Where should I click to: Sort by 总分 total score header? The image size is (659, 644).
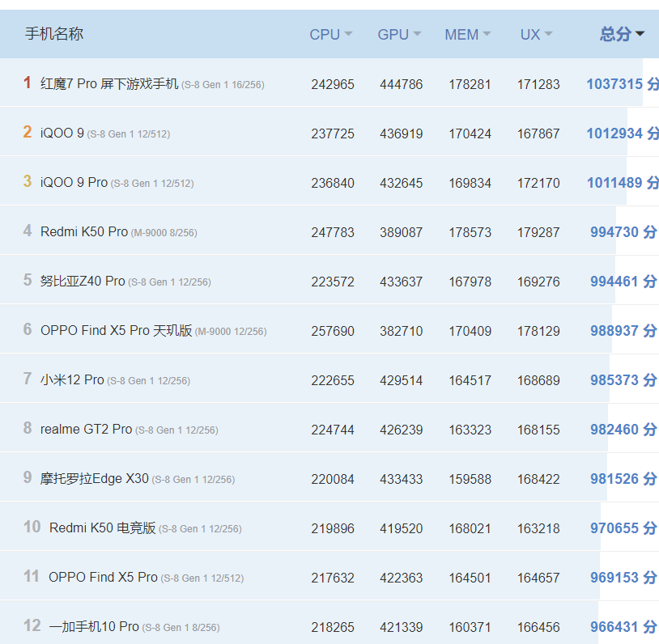[622, 34]
